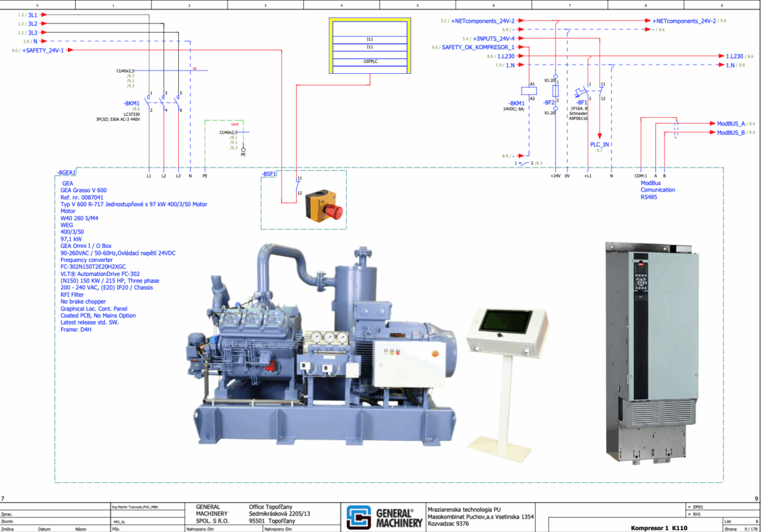
Task: Click the L2 terminal label on the GEA frame
Action: (164, 176)
